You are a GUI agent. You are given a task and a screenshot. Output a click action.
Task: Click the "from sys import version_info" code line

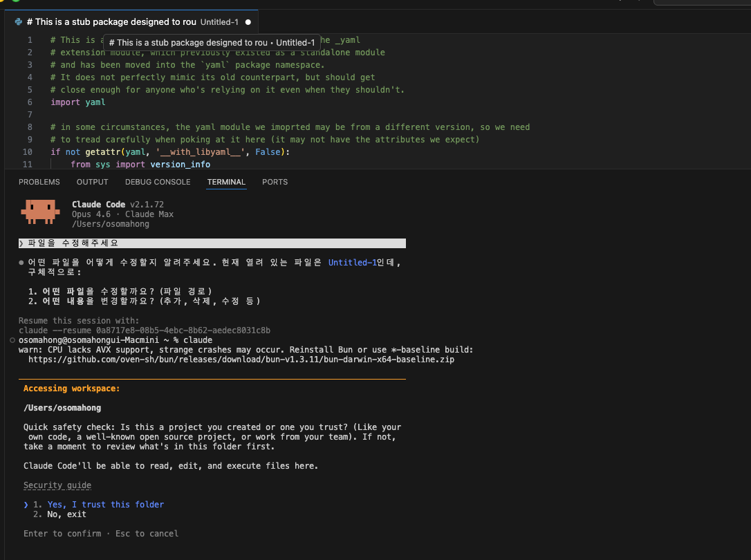pyautogui.click(x=140, y=165)
